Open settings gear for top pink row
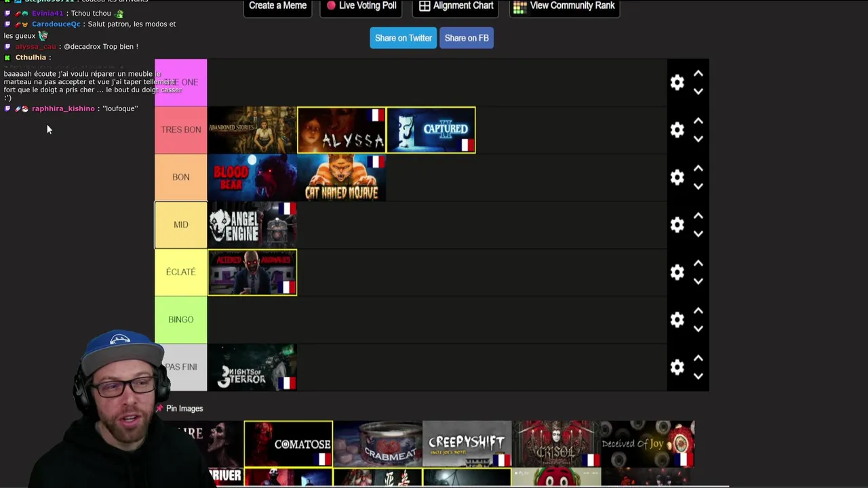This screenshot has width=868, height=488. pos(677,83)
